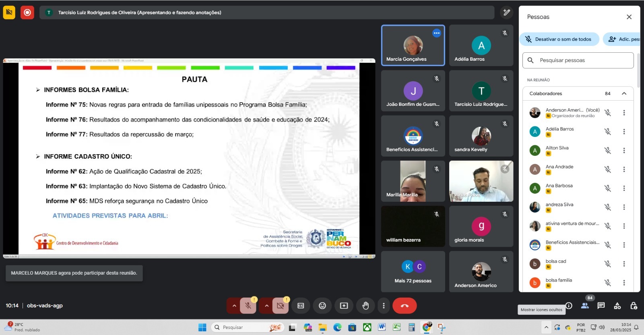The image size is (644, 335).
Task: Open host controls lock icon
Action: pos(634,306)
